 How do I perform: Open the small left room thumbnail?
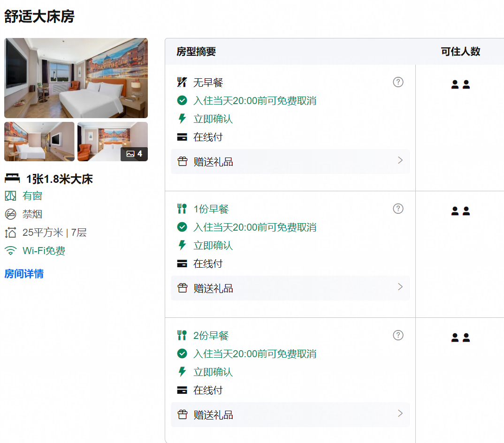(x=39, y=142)
